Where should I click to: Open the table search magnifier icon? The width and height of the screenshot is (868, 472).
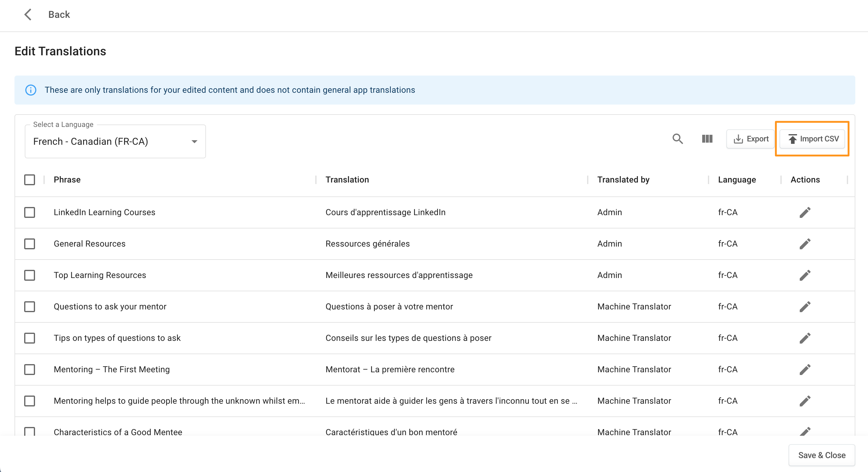click(677, 139)
